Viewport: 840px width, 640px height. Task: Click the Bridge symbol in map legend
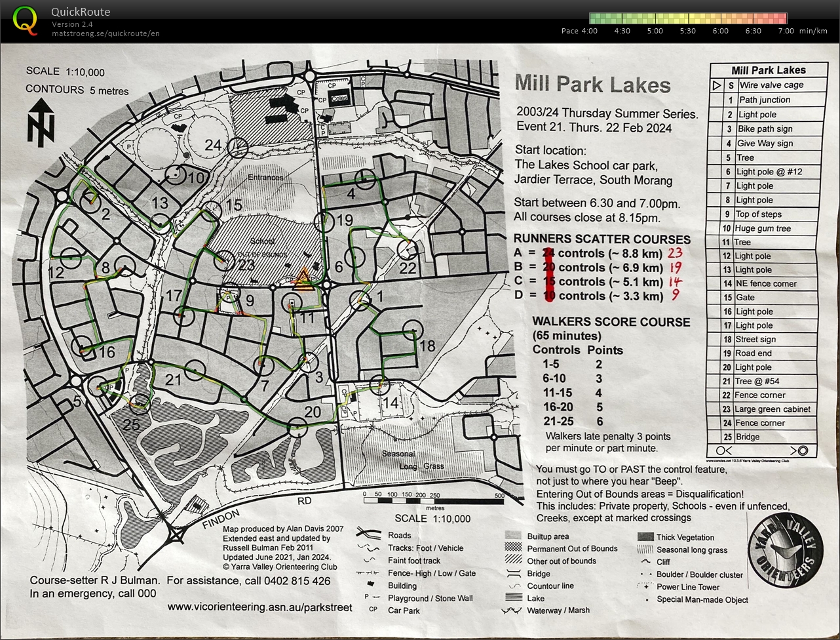click(x=514, y=574)
